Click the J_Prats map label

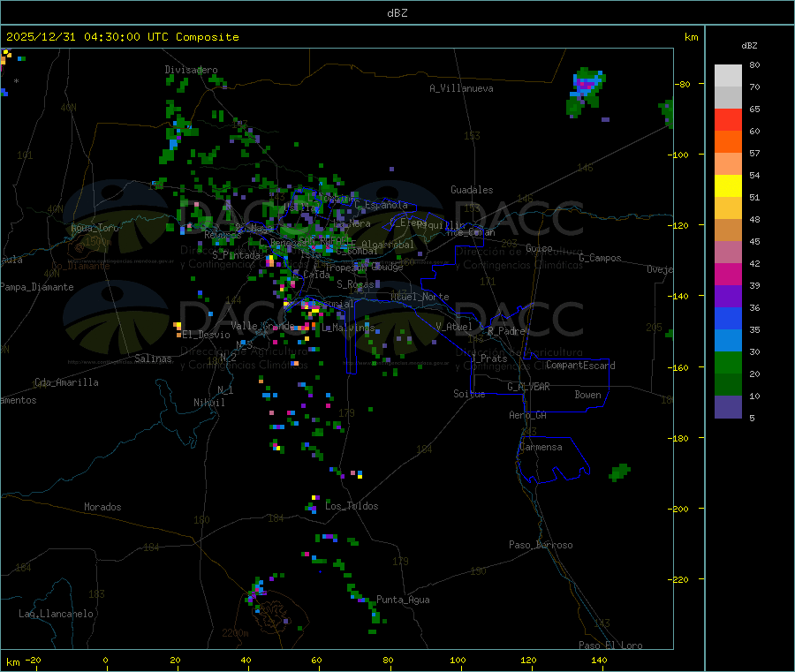[489, 358]
